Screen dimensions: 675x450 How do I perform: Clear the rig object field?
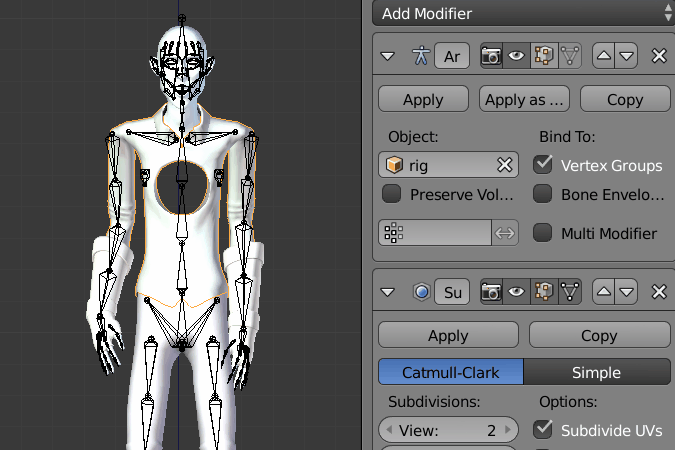click(x=505, y=164)
